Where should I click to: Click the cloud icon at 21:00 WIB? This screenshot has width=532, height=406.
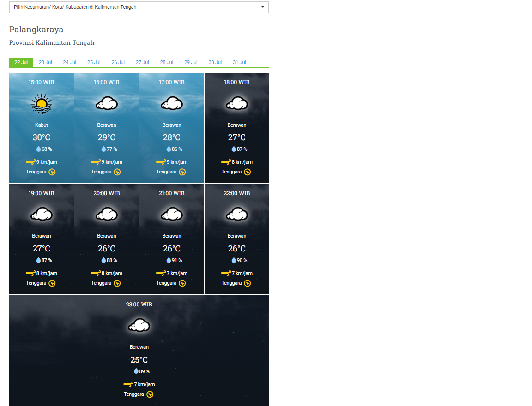[x=172, y=214]
